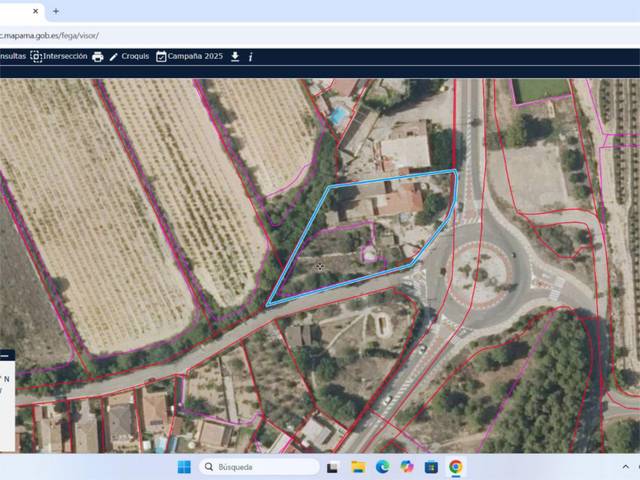Click the Google Chrome taskbar icon

click(x=456, y=467)
